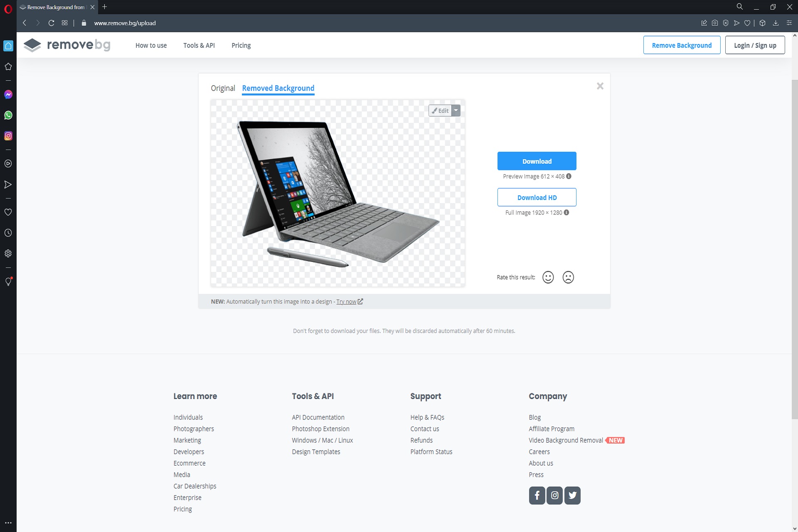The image size is (798, 532).
Task: Open the How to use menu
Action: pos(151,45)
